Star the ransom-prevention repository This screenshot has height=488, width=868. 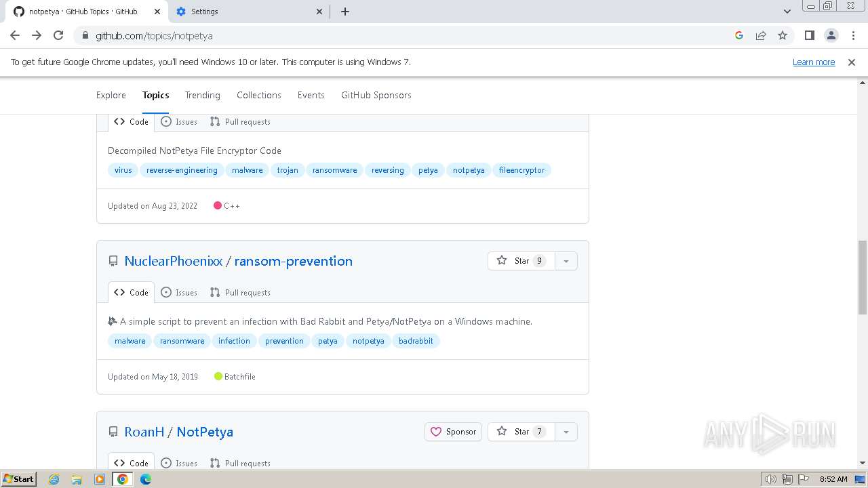[521, 261]
